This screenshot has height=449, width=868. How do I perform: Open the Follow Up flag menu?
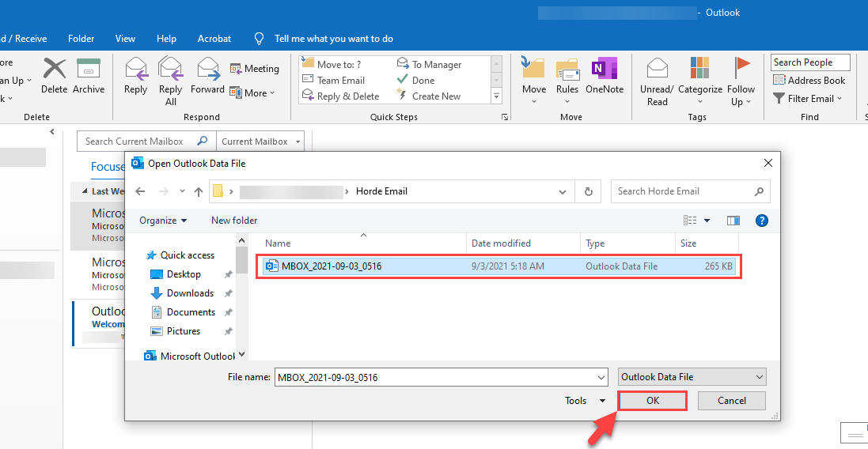tap(741, 81)
